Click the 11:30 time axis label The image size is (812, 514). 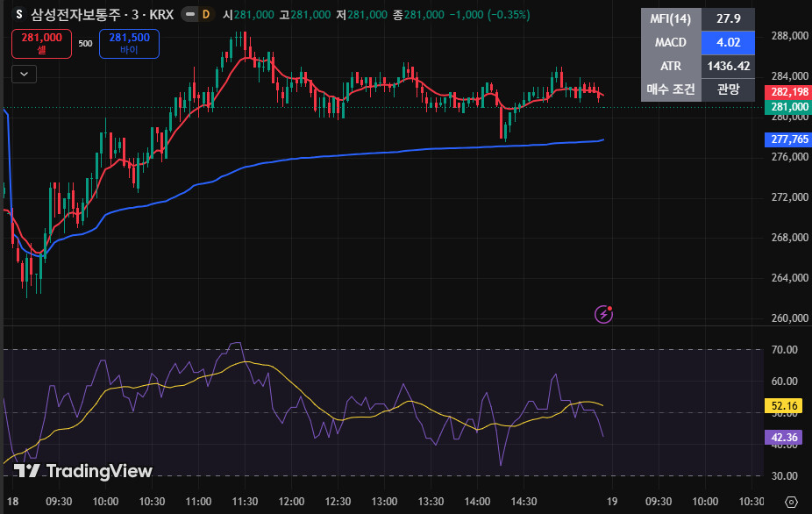(x=245, y=502)
